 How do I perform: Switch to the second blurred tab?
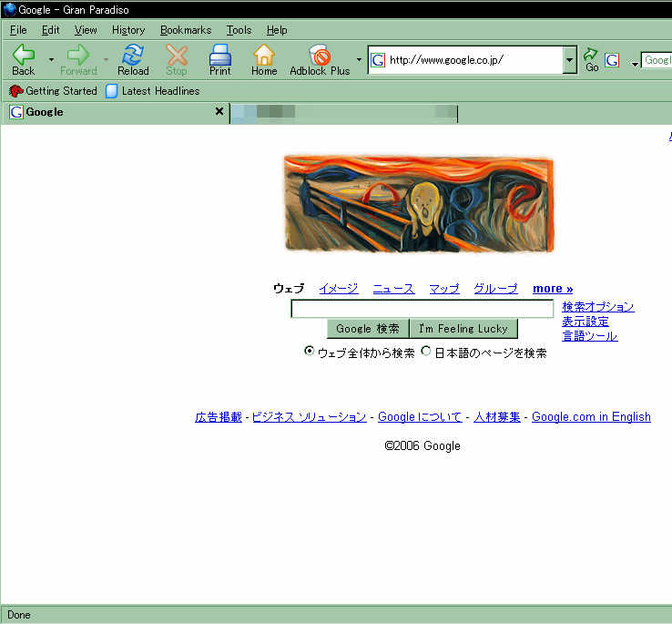[343, 113]
